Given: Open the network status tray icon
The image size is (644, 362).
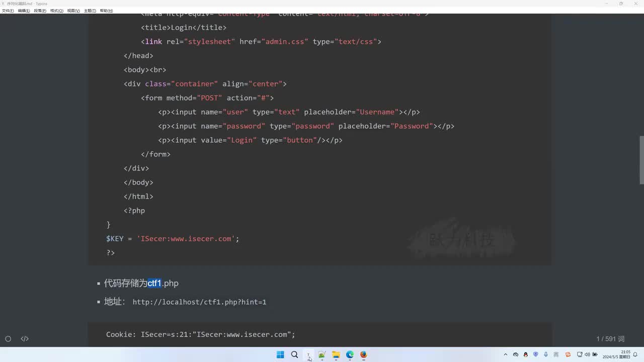Looking at the screenshot, I should coord(580,354).
